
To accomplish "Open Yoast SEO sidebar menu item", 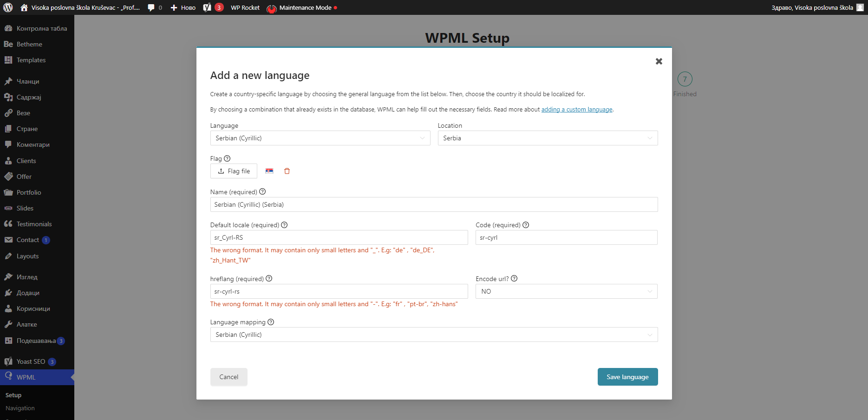I will pyautogui.click(x=37, y=361).
